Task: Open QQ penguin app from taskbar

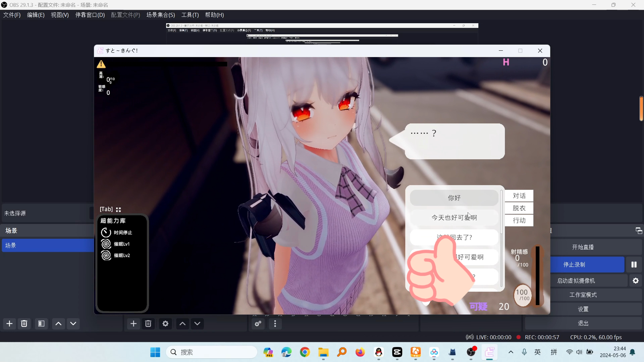Action: (x=379, y=352)
